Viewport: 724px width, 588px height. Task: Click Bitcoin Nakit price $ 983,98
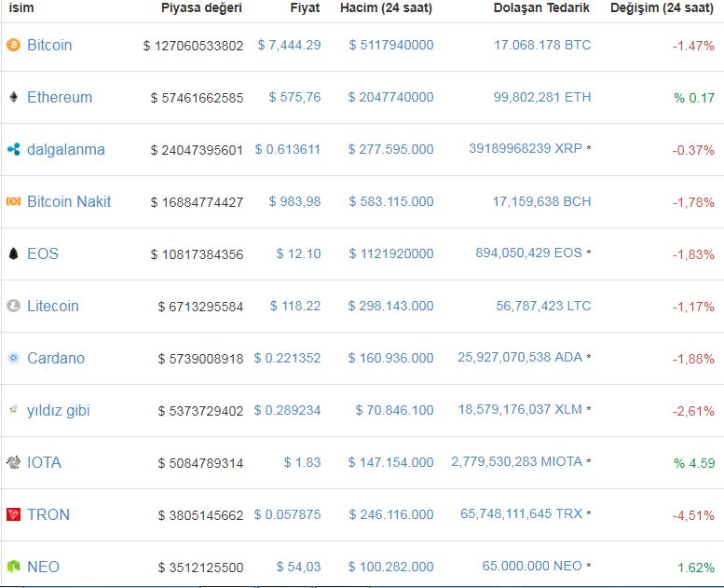click(294, 201)
